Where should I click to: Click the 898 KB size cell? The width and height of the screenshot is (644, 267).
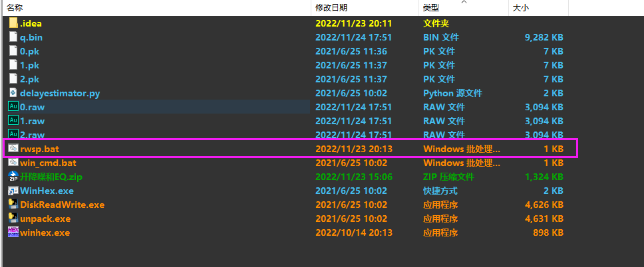coord(548,232)
